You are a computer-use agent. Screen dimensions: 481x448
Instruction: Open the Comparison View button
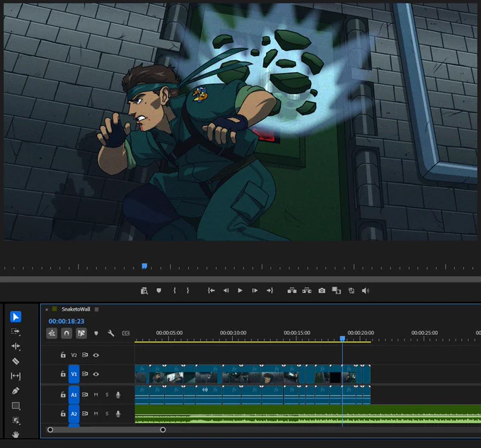[x=336, y=290]
